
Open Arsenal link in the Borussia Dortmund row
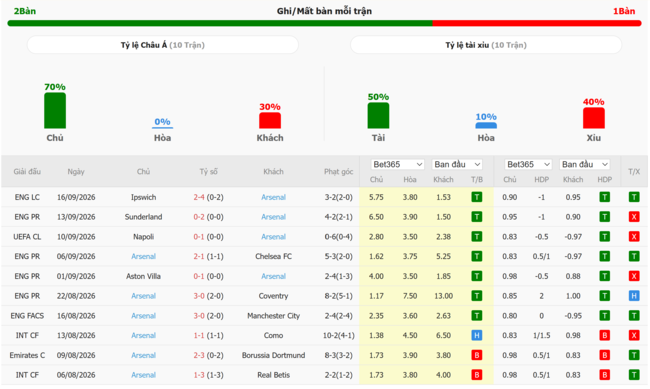[x=143, y=355]
